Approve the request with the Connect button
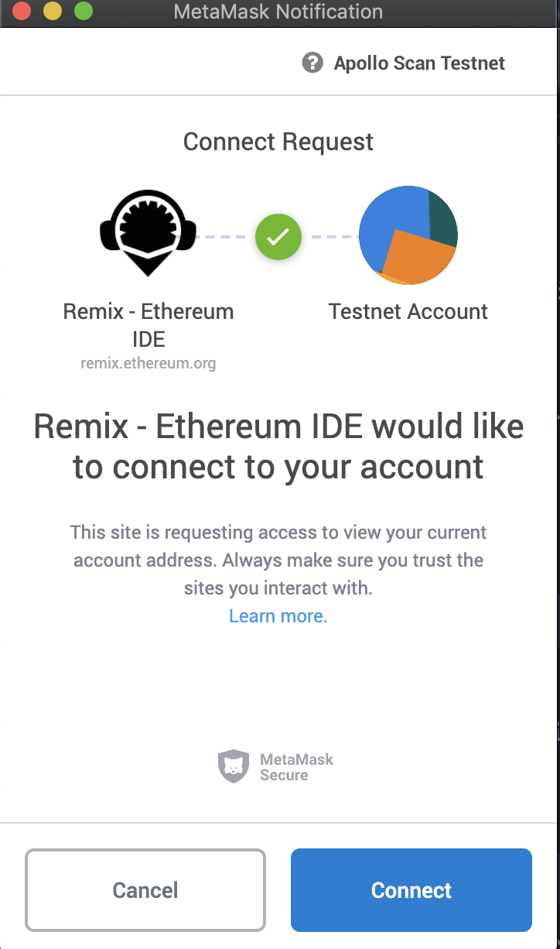560x949 pixels. click(411, 890)
